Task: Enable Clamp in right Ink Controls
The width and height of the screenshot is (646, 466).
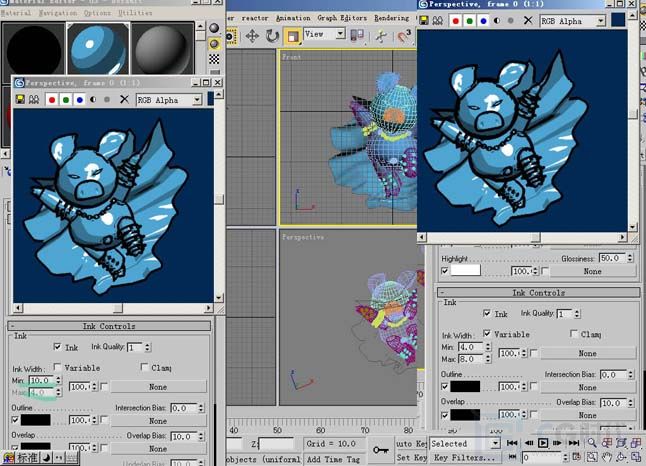Action: (x=574, y=333)
